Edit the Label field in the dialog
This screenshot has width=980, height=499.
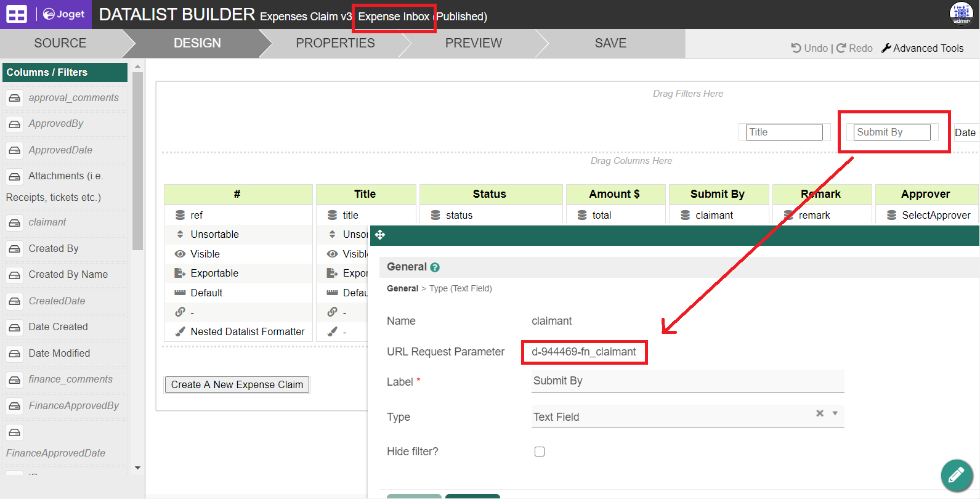coord(688,381)
